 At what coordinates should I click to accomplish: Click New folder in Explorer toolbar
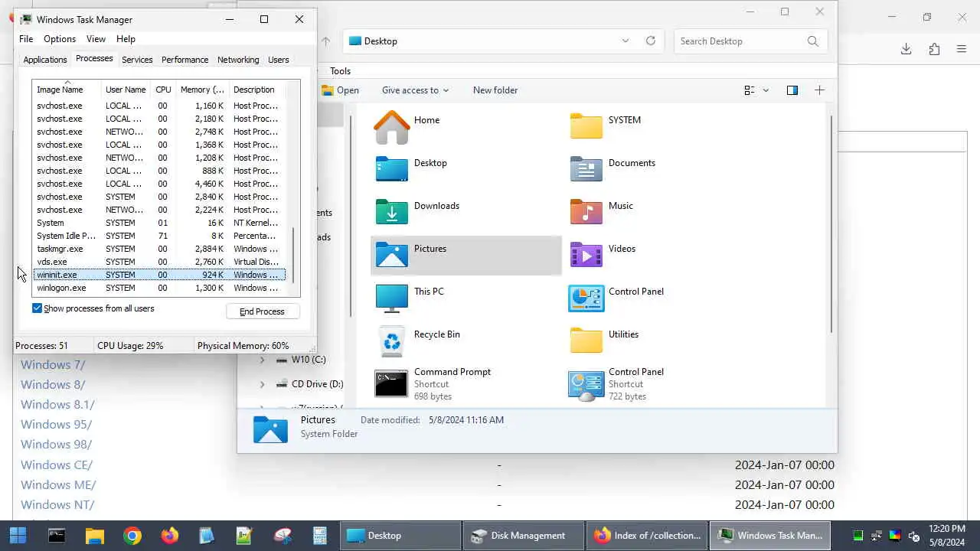point(495,90)
